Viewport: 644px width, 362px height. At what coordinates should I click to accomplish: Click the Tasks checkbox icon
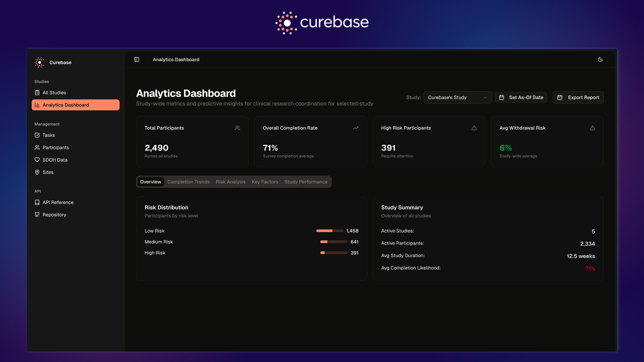pyautogui.click(x=37, y=135)
